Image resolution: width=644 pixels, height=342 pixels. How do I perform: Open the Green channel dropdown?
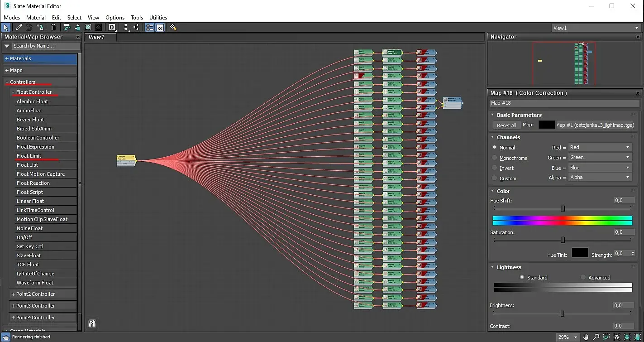point(600,157)
